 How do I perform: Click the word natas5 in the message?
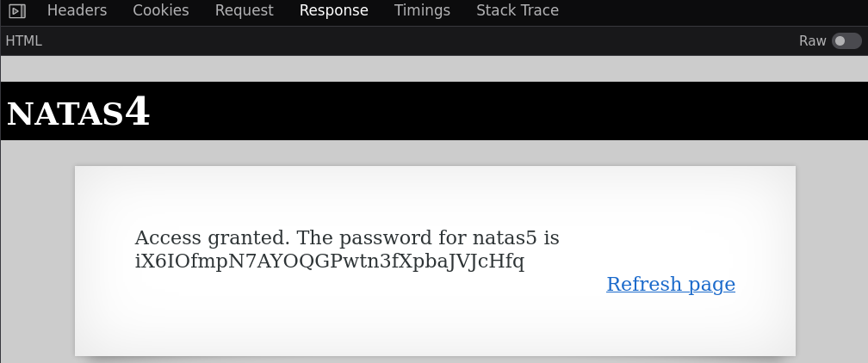pyautogui.click(x=505, y=238)
